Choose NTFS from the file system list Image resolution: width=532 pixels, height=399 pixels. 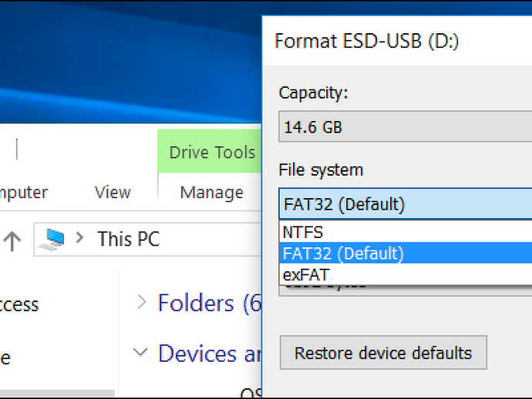pos(406,232)
